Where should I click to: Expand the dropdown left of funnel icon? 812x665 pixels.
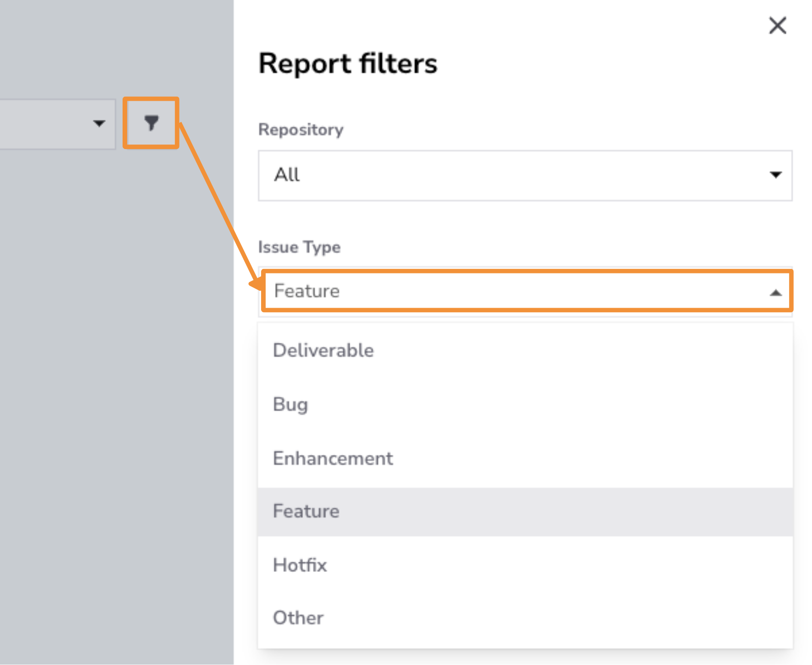pos(57,124)
